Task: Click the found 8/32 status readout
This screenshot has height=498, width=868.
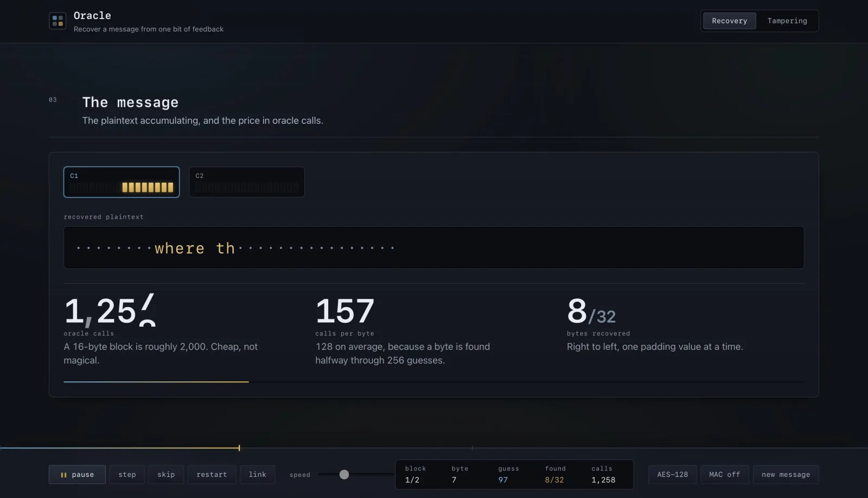Action: [554, 475]
